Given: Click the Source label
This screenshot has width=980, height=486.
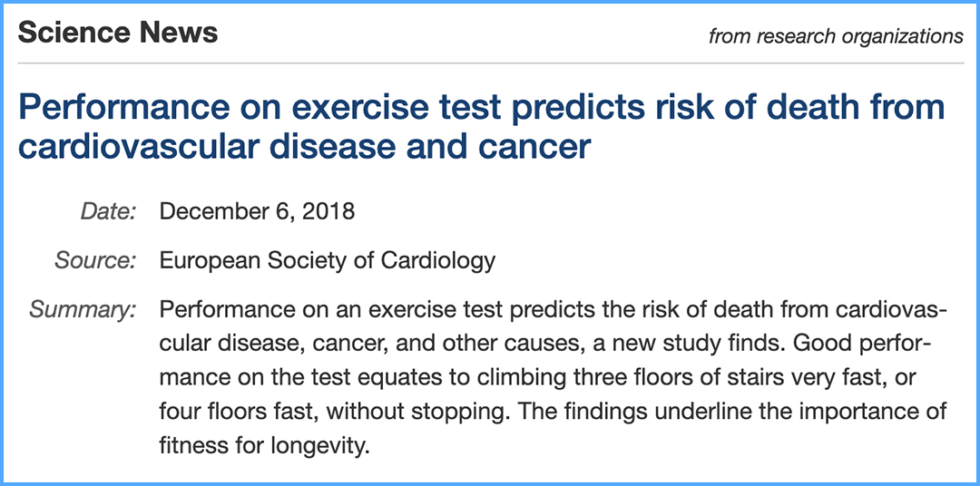Looking at the screenshot, I should click(95, 261).
